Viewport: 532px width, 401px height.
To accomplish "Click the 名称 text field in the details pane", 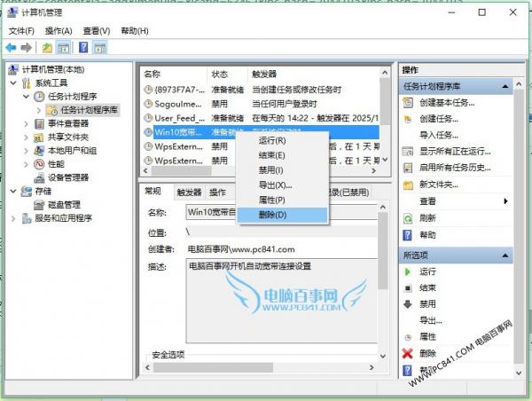I will [281, 212].
